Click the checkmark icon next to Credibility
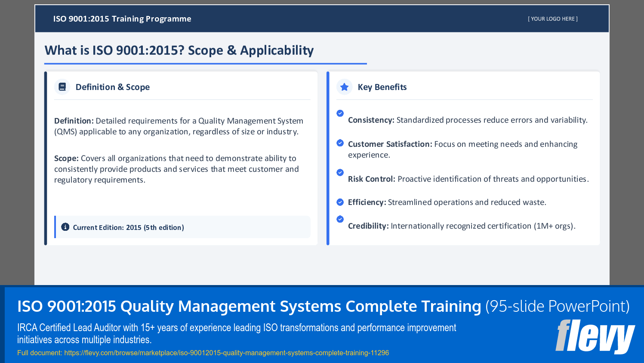The image size is (644, 363). (340, 219)
